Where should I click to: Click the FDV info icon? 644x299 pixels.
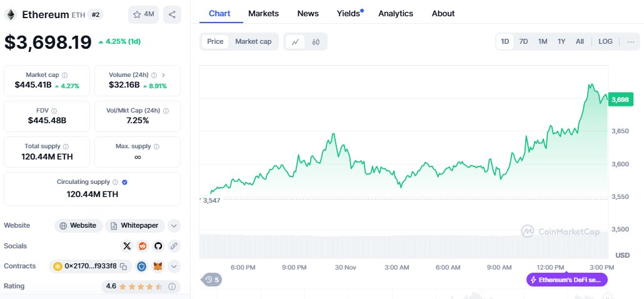pyautogui.click(x=54, y=111)
